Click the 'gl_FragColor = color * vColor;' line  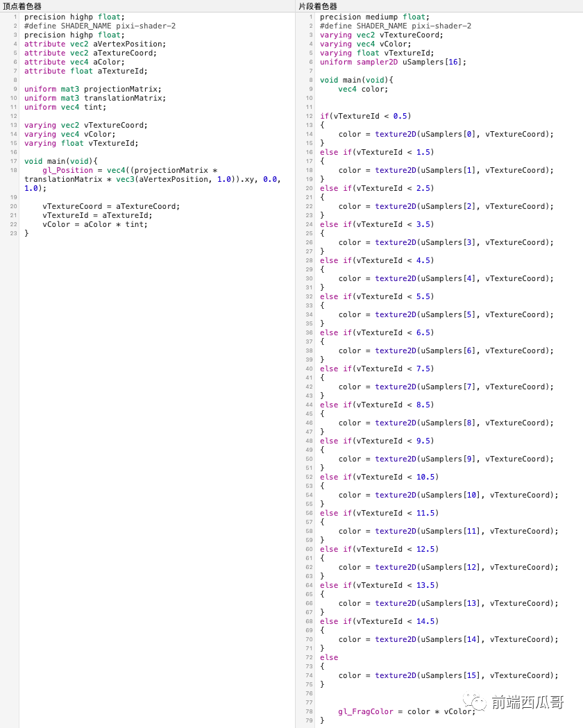407,712
